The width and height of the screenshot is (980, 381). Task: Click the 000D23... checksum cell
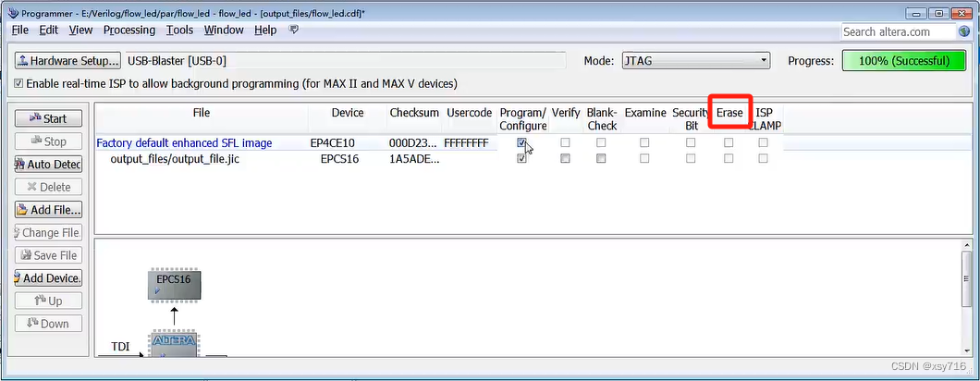point(414,142)
